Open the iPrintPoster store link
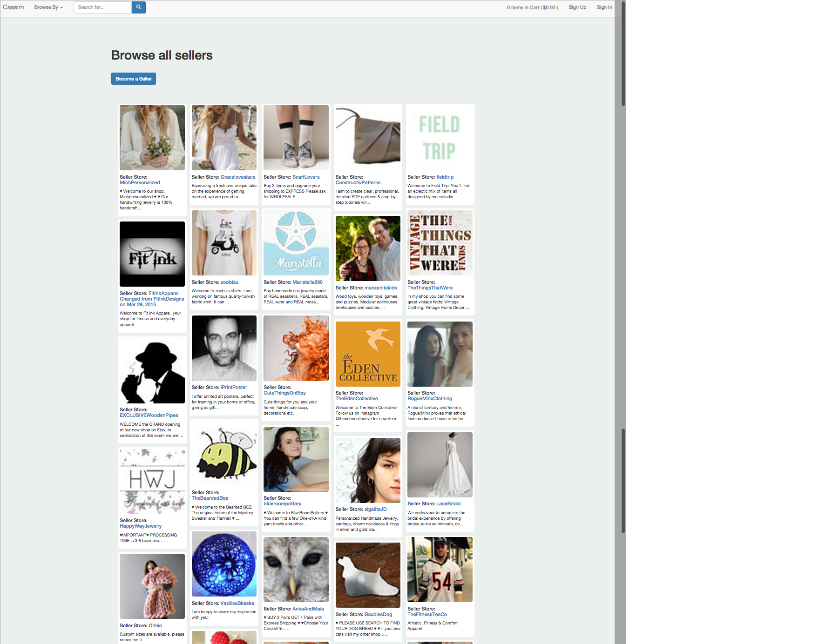This screenshot has height=644, width=819. click(x=234, y=388)
